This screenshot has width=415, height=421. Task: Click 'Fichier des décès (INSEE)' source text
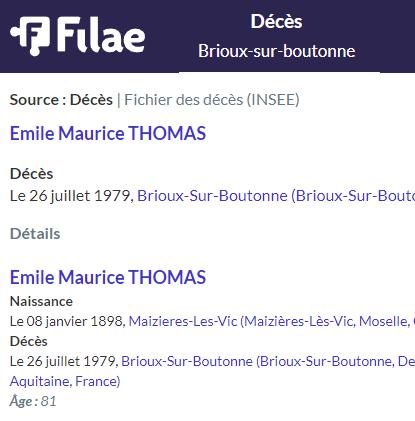(x=212, y=100)
